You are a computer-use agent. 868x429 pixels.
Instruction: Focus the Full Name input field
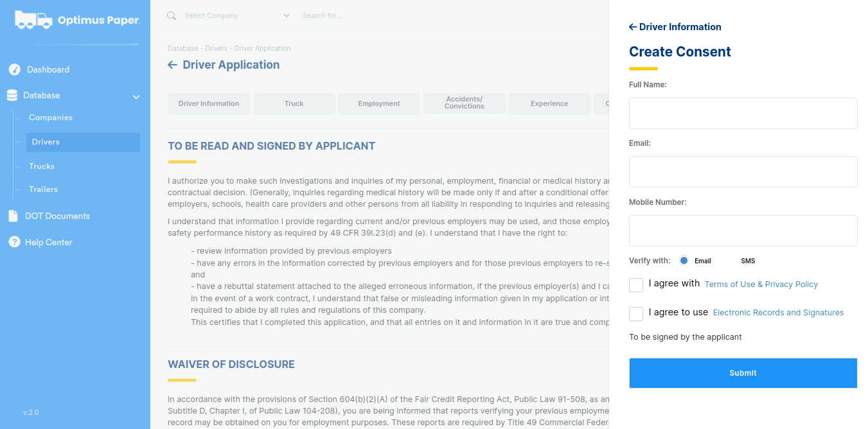point(743,113)
